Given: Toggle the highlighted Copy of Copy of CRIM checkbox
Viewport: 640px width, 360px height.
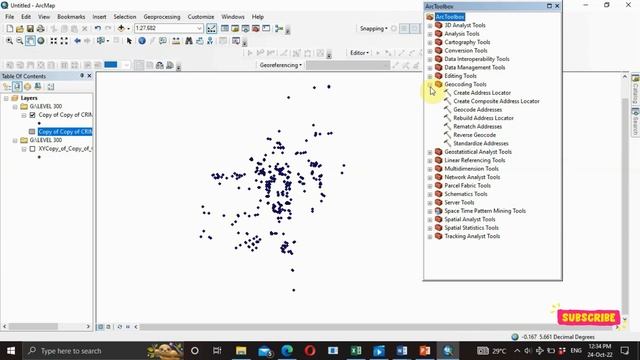Looking at the screenshot, I should (x=32, y=132).
